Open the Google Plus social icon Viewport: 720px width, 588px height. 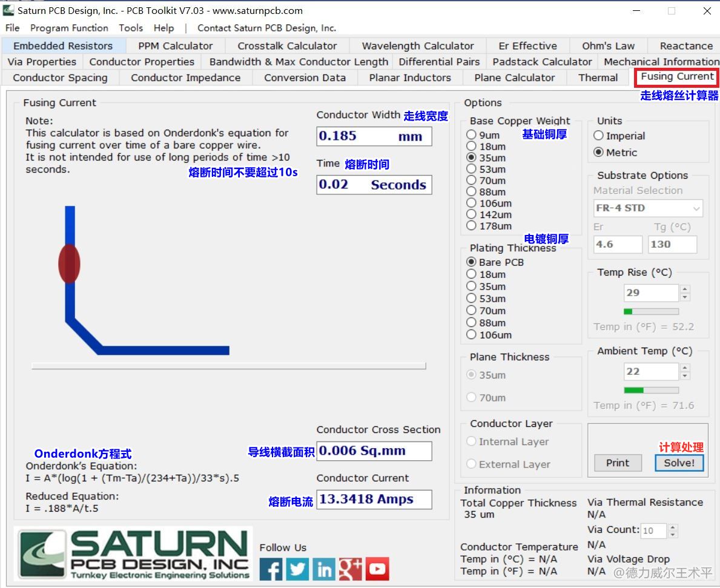[351, 569]
